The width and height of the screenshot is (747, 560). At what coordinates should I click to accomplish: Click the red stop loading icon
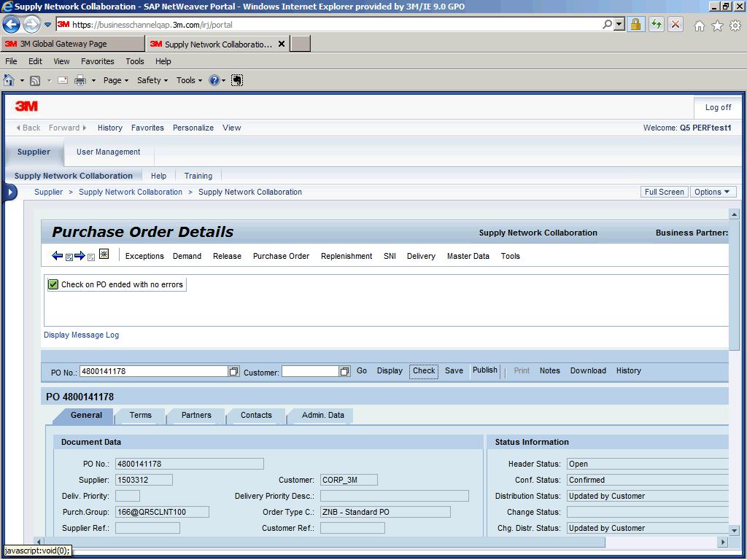[676, 24]
